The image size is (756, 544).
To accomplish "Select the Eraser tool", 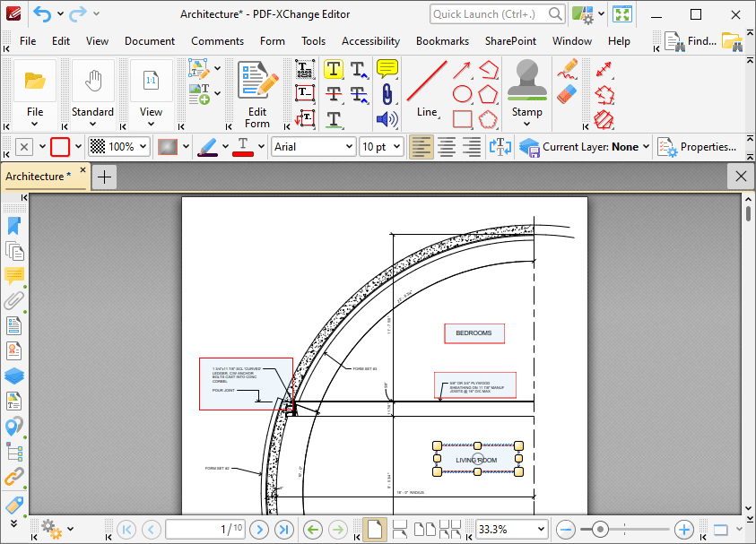I will click(x=567, y=94).
